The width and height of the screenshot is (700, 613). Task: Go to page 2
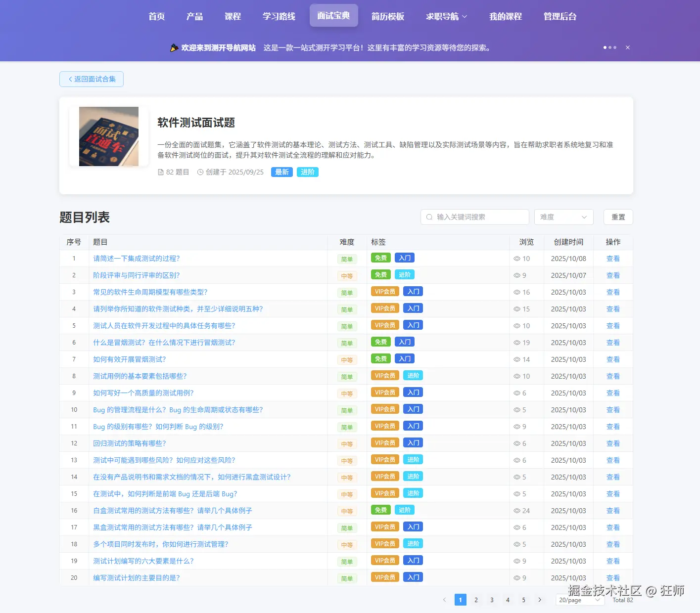(x=476, y=600)
